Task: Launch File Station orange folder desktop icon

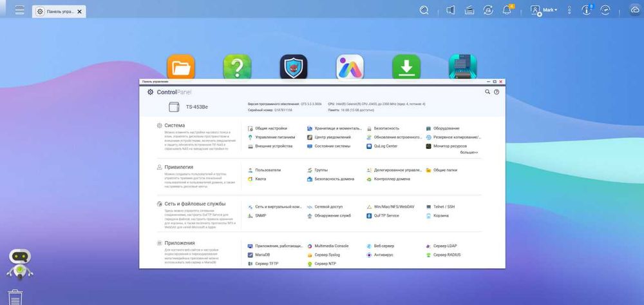Action: 181,66
